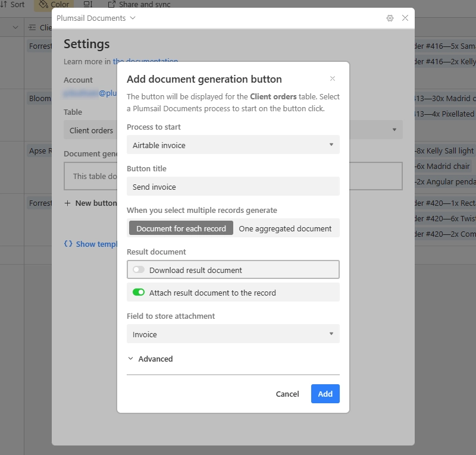Click the 30x Madrid order item

[x=445, y=99]
